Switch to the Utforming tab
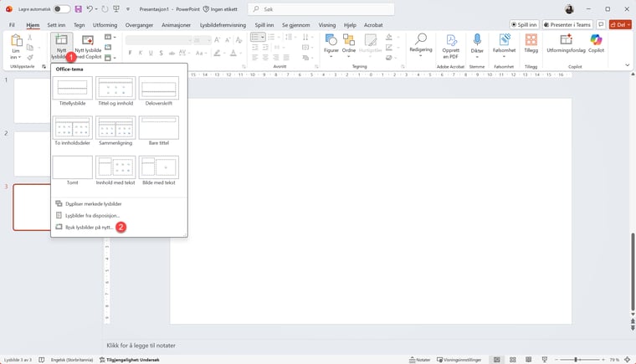Viewport: 636px width, 364px height. (105, 25)
